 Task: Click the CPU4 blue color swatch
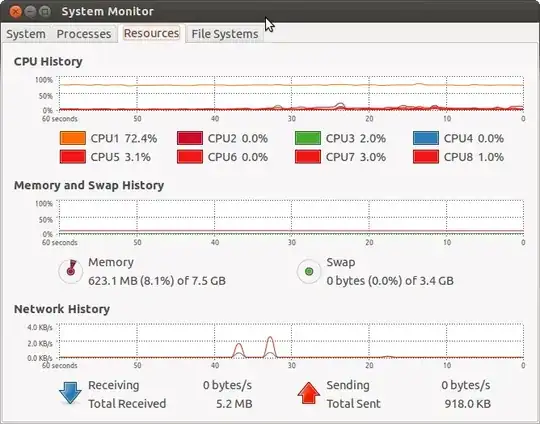pos(426,138)
